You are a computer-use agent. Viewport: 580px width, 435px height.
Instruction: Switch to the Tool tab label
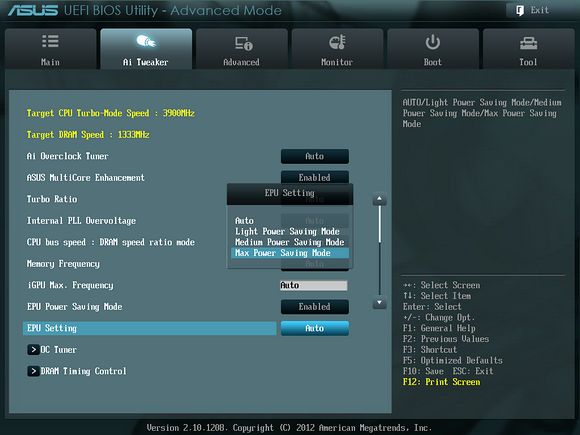coord(528,62)
